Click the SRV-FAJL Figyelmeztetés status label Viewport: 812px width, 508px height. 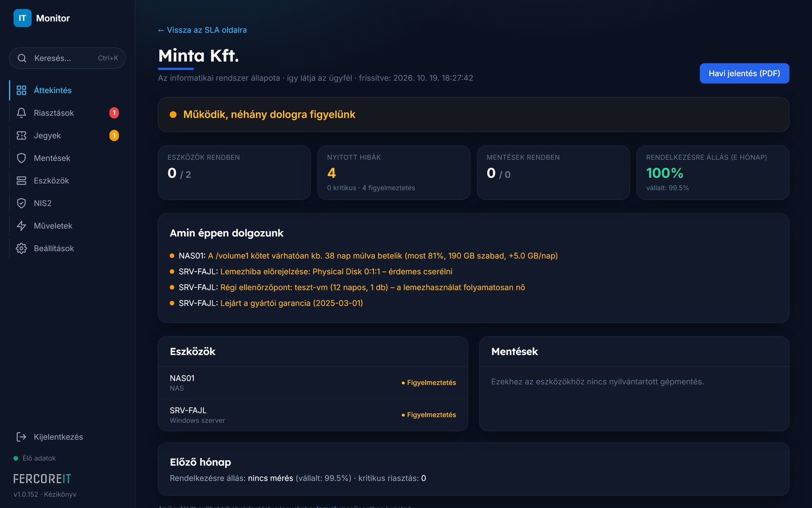[x=429, y=415]
